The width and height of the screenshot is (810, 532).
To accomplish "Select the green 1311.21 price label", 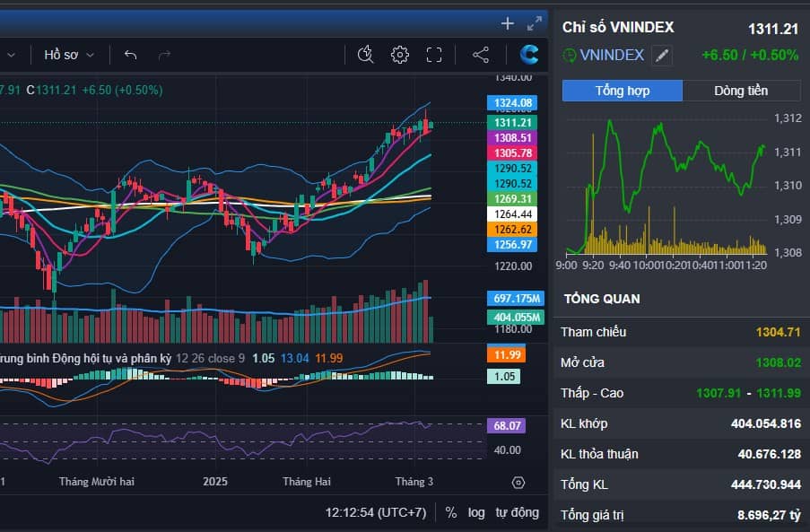I will click(512, 122).
